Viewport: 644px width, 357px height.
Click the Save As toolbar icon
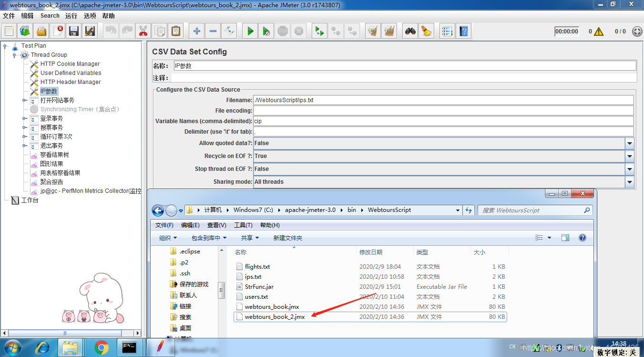[x=90, y=31]
